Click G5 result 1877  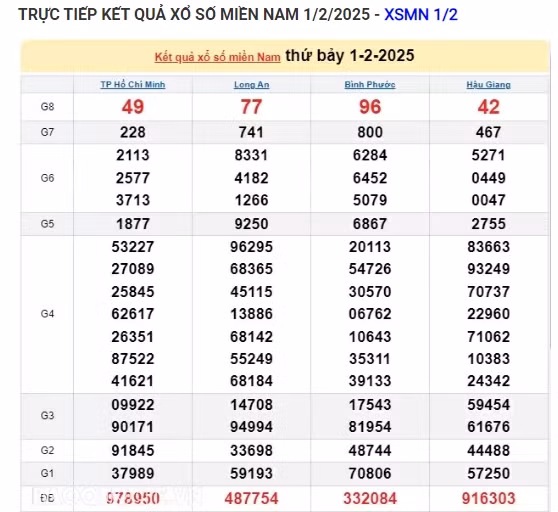pos(133,224)
